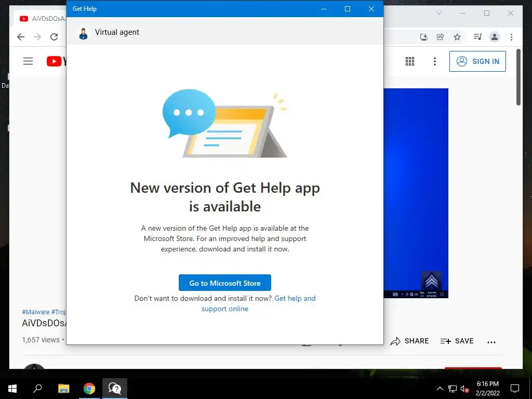Open Chrome media control icon
The width and height of the screenshot is (532, 399).
[478, 37]
